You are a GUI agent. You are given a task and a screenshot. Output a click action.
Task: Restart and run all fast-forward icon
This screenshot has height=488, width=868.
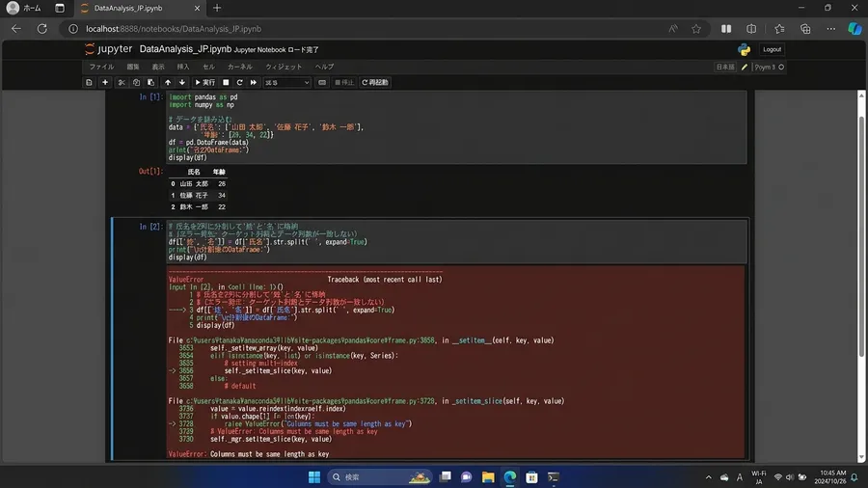(254, 82)
